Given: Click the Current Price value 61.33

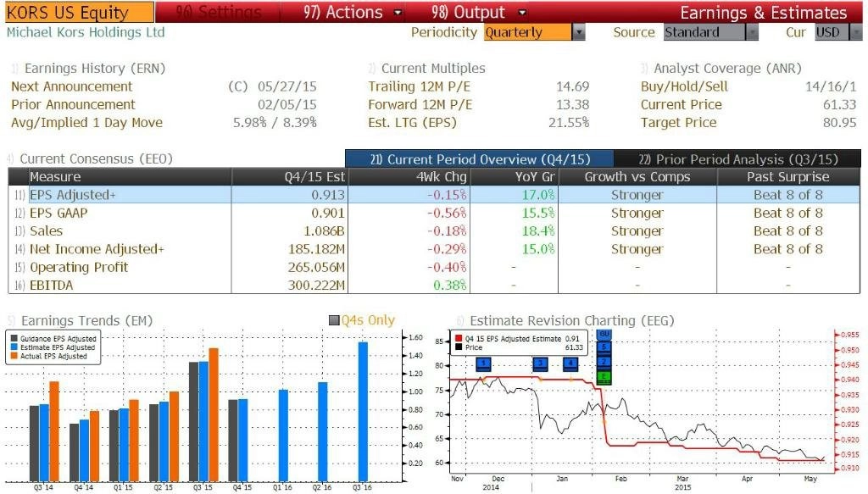Looking at the screenshot, I should 839,104.
